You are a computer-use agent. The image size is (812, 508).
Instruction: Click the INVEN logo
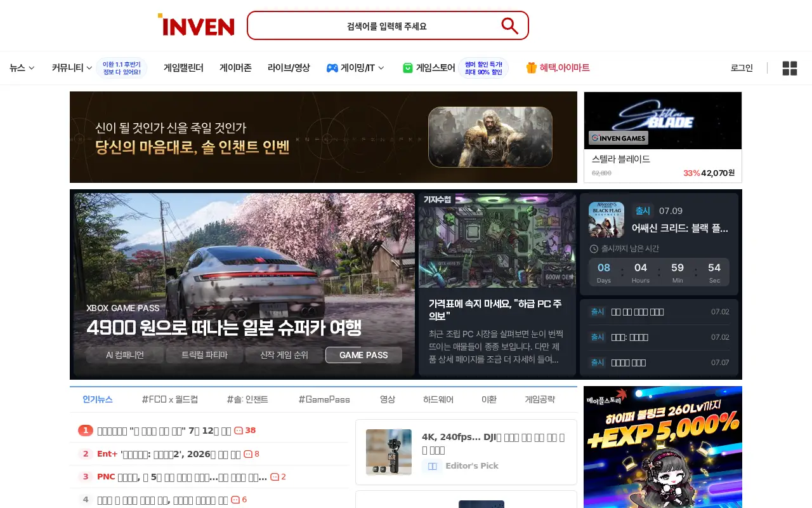tap(196, 25)
